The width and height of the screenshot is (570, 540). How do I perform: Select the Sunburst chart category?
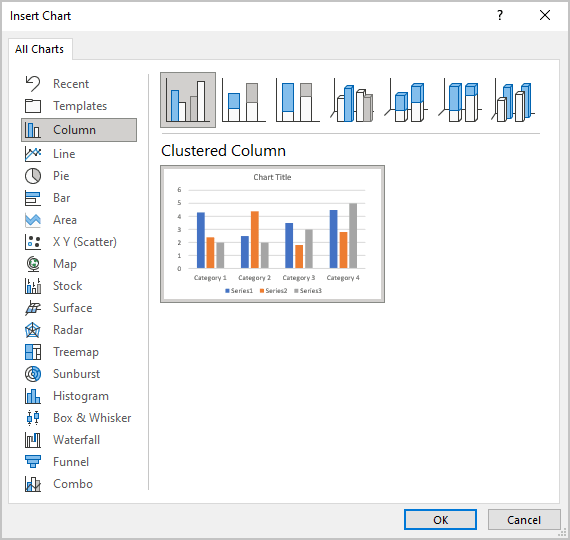(x=79, y=374)
